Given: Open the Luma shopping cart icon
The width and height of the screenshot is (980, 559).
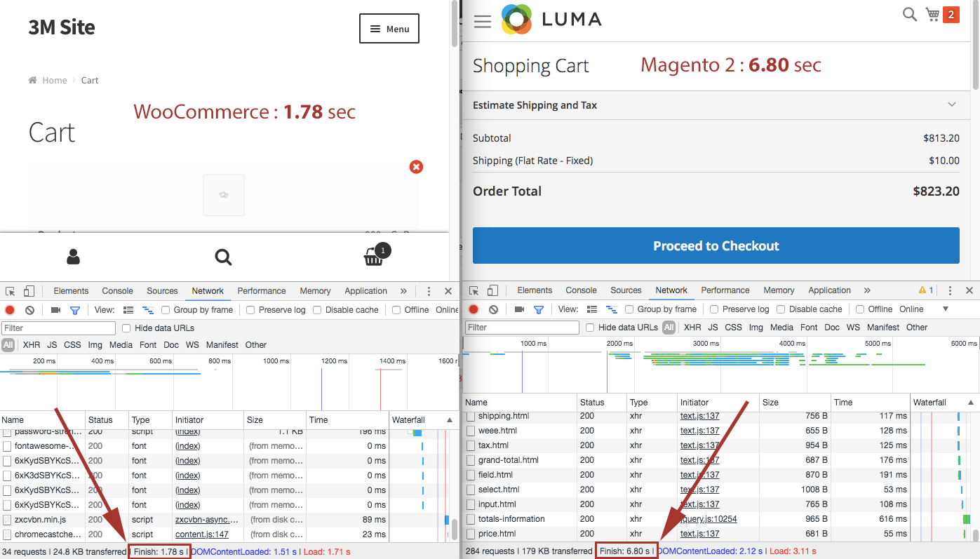Looking at the screenshot, I should point(932,15).
